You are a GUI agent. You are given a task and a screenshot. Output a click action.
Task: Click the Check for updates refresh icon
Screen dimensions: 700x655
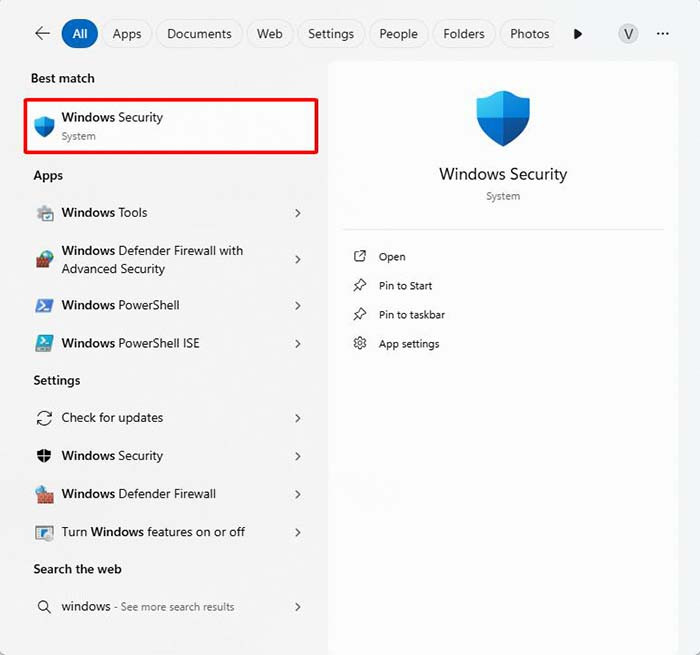[45, 418]
